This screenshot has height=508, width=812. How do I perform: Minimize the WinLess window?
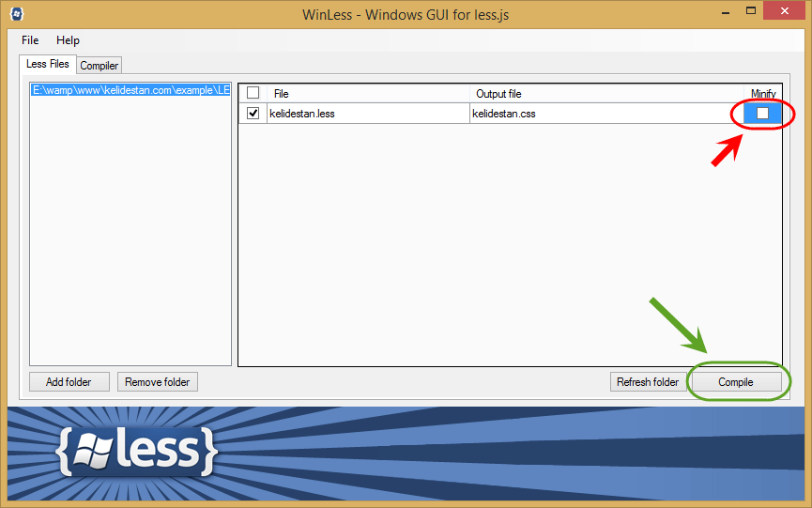726,11
